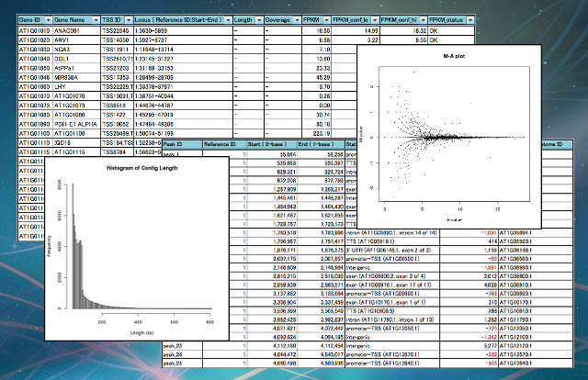Screen dimensions: 588x380
Task: Open the FPKM_status column filter arrow
Action: pyautogui.click(x=470, y=20)
